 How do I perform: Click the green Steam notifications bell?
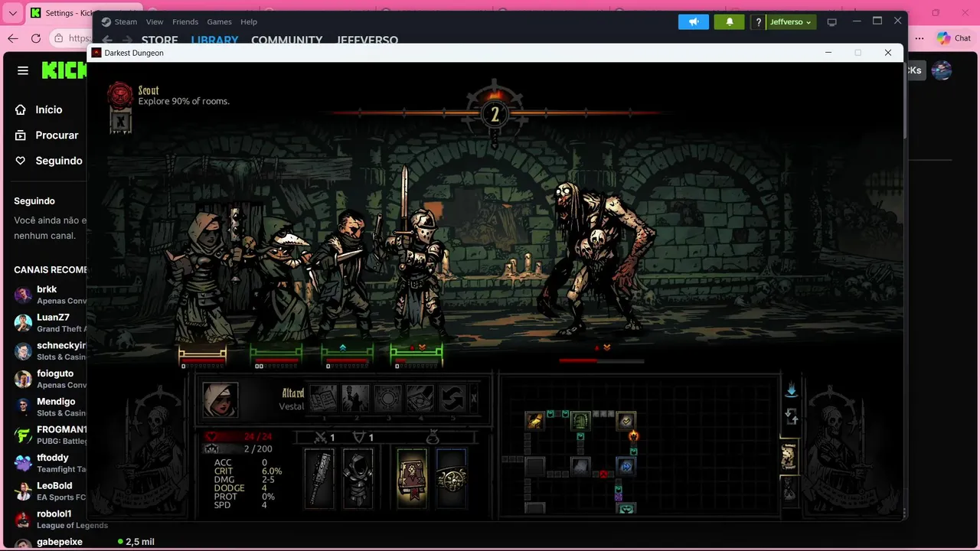click(730, 22)
